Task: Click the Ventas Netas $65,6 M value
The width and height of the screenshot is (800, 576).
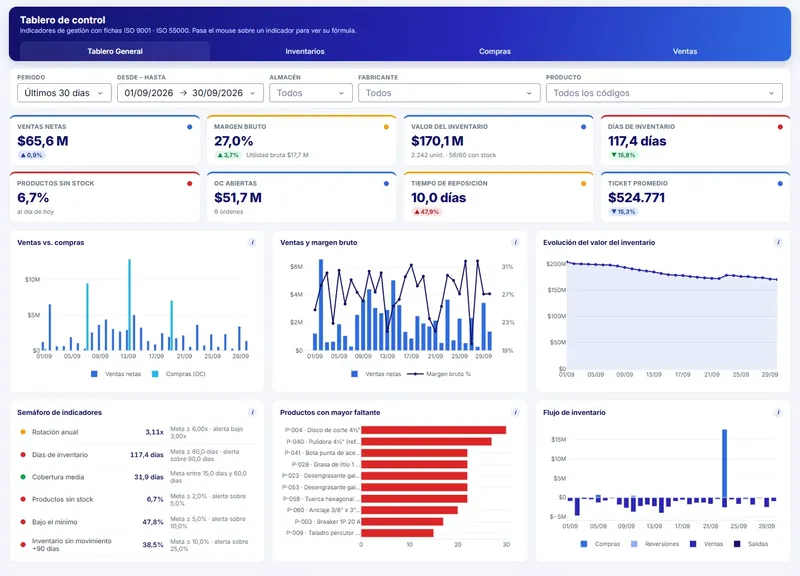Action: [43, 141]
